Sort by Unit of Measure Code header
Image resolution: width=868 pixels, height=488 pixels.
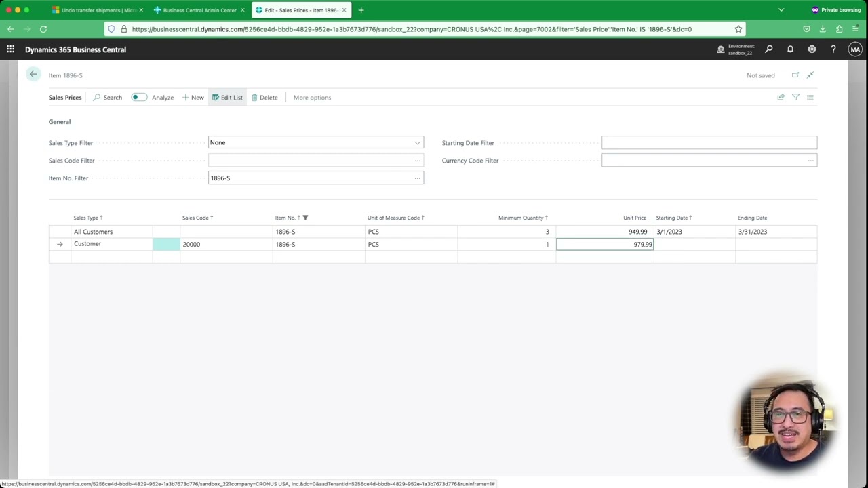click(396, 218)
